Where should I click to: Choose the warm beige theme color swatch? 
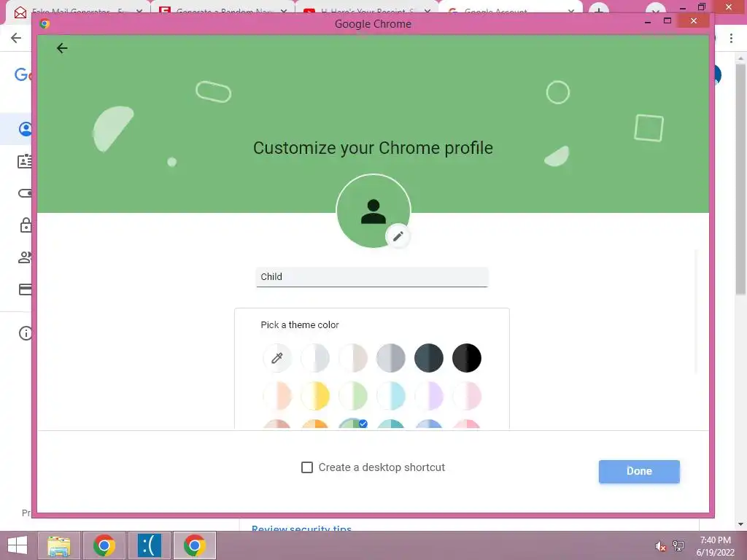tap(353, 357)
